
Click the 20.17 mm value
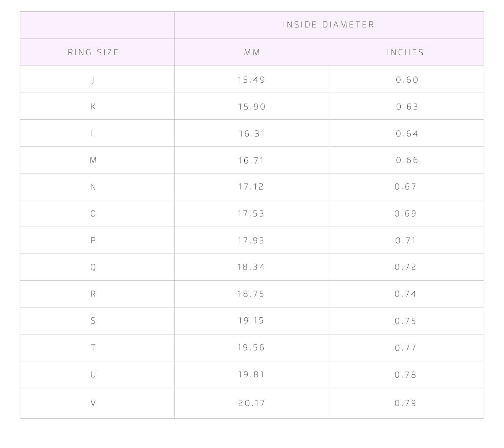tap(252, 403)
